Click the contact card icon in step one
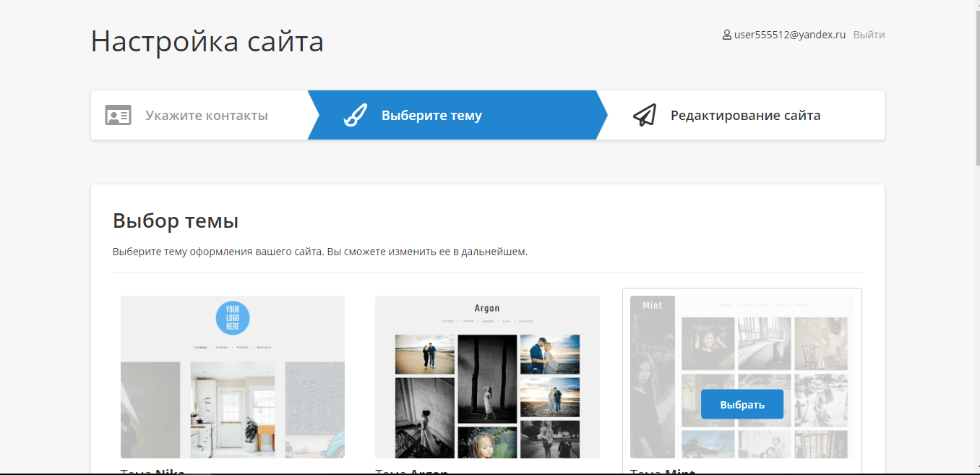The image size is (980, 475). click(x=118, y=115)
